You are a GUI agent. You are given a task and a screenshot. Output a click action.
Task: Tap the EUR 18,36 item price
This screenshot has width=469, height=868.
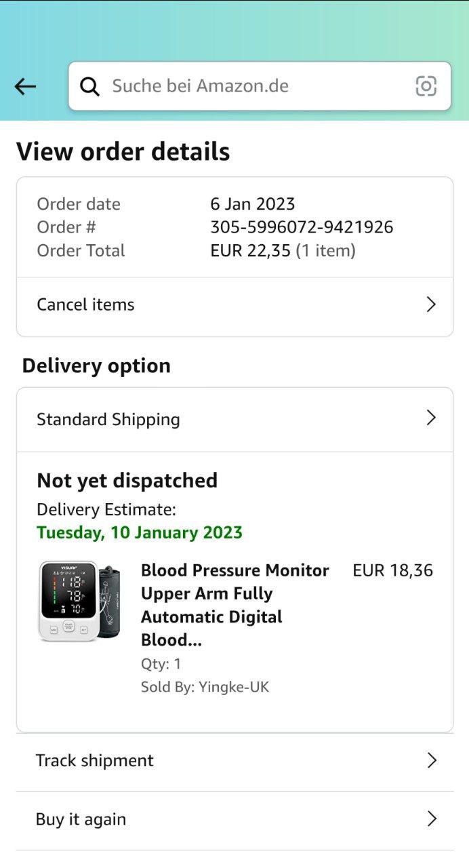tap(392, 570)
